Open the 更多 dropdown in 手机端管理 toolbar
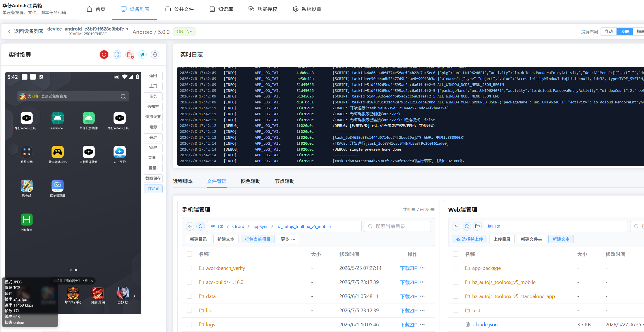644x332 pixels. coord(288,239)
